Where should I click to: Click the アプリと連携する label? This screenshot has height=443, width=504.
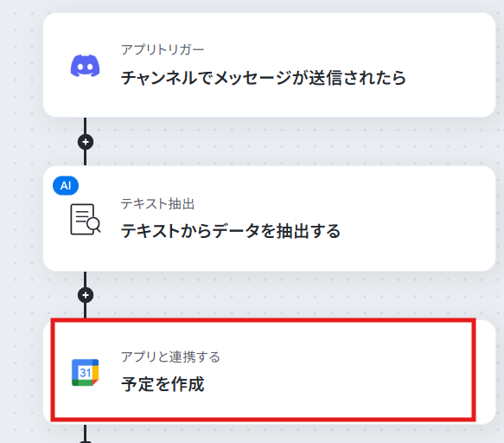[170, 356]
